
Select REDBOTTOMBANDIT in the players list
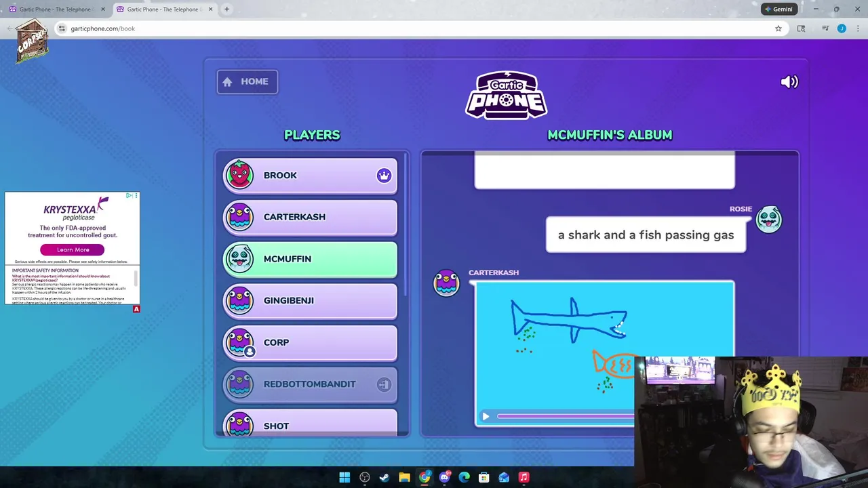[x=311, y=384]
